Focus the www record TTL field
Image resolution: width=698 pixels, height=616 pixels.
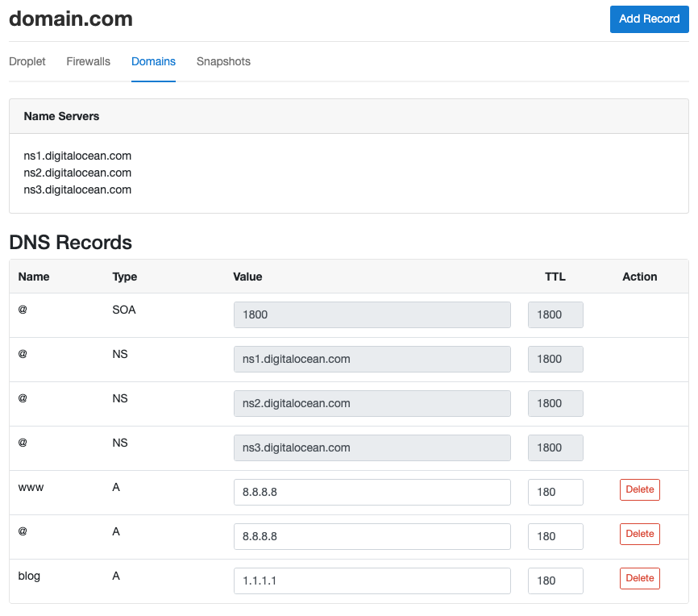click(555, 492)
